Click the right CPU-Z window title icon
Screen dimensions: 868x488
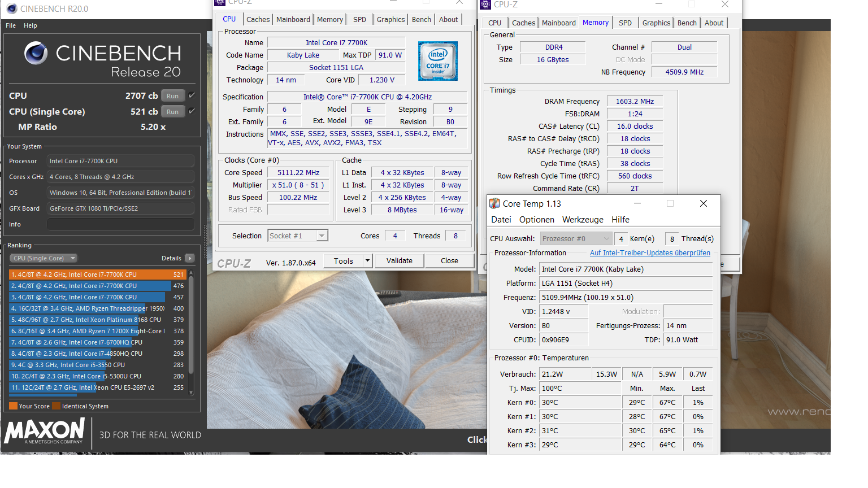pos(485,5)
